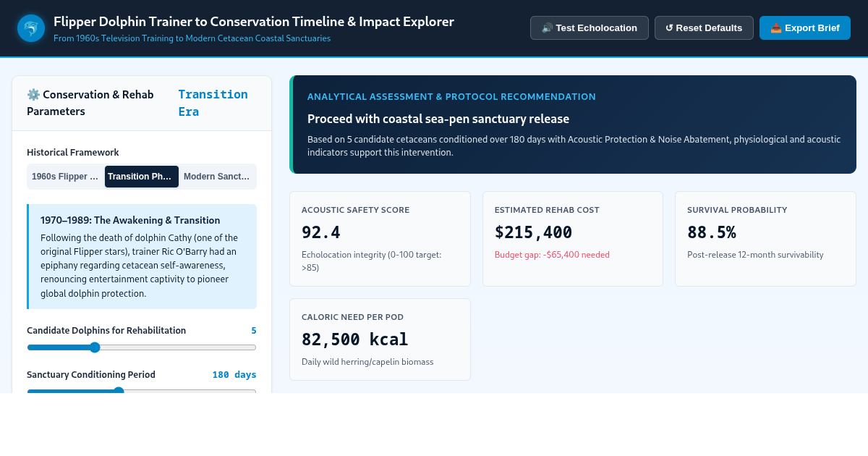This screenshot has height=456, width=868.
Task: Click the Budget gap warning text
Action: 552,255
